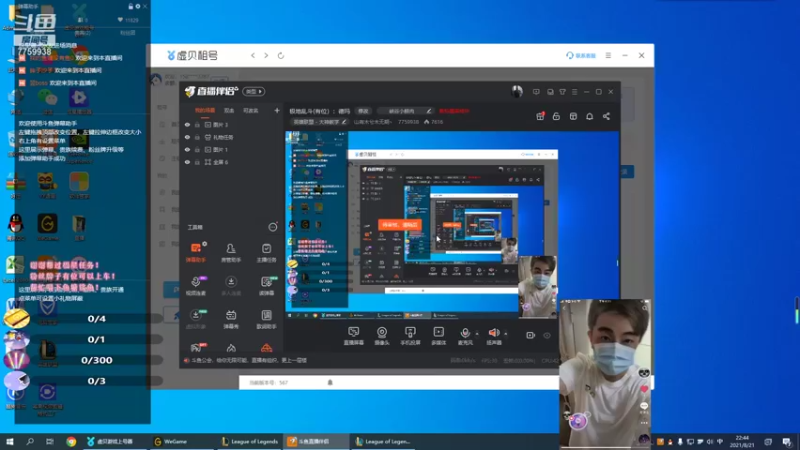Click the 0/4 gift task progress bar
This screenshot has width=800, height=450.
click(96, 319)
